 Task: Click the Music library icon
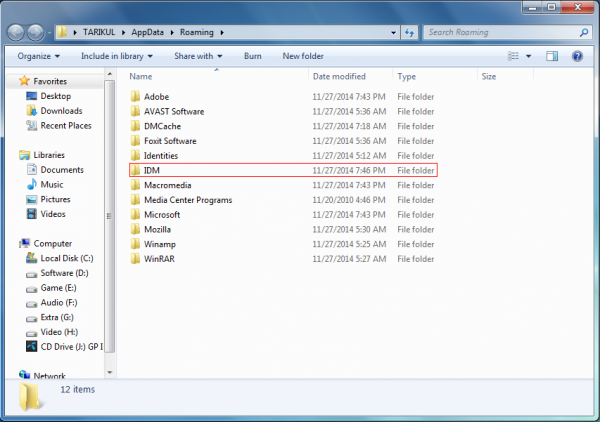32,184
